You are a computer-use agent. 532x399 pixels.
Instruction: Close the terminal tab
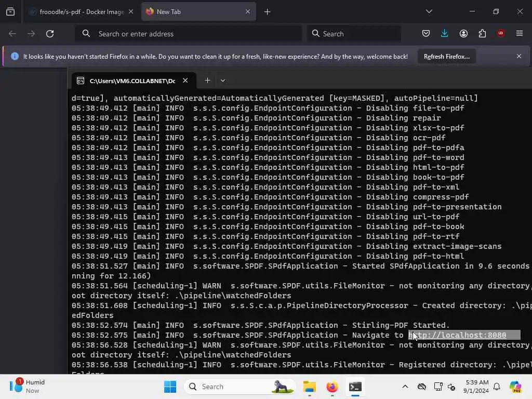(185, 81)
